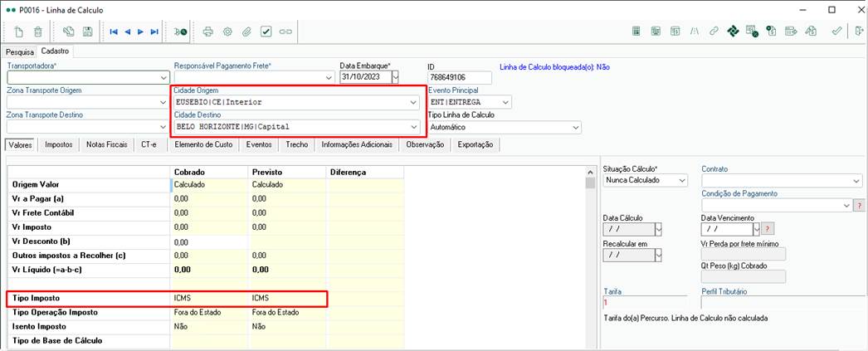The height and width of the screenshot is (351, 868).
Task: Click the search filter icon with green circle
Action: click(x=180, y=32)
